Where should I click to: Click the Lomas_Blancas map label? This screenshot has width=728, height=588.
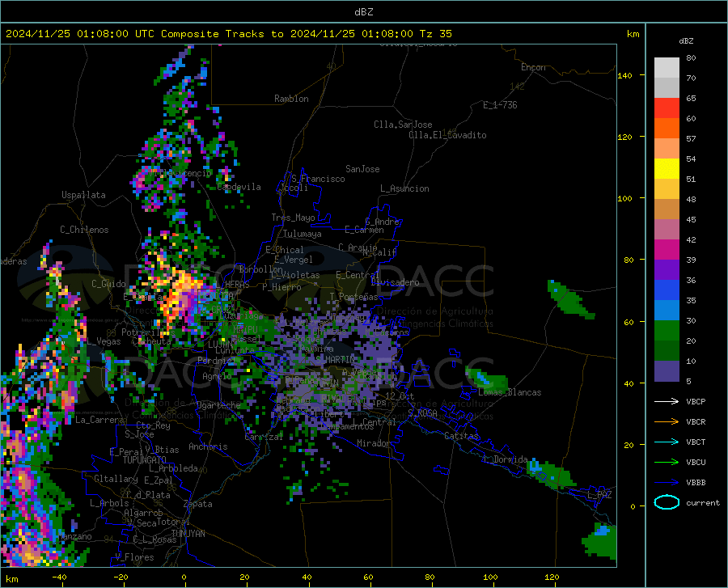(x=510, y=392)
